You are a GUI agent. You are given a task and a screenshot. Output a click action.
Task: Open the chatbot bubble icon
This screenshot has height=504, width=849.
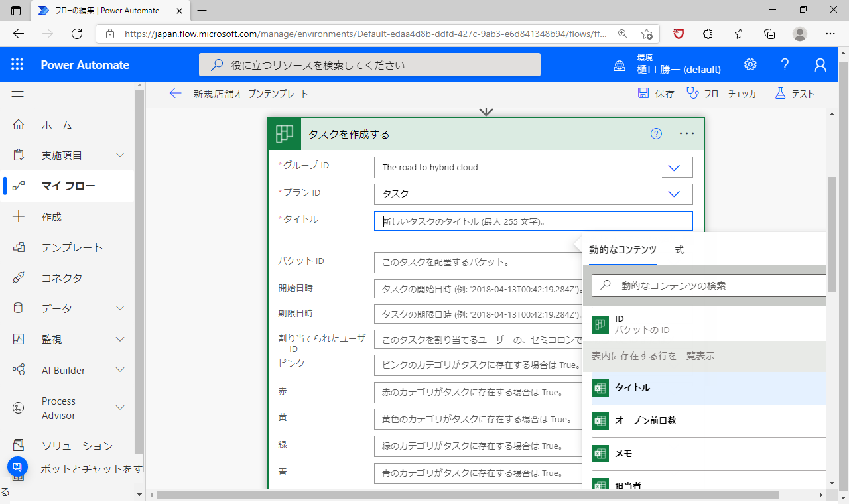point(18,467)
